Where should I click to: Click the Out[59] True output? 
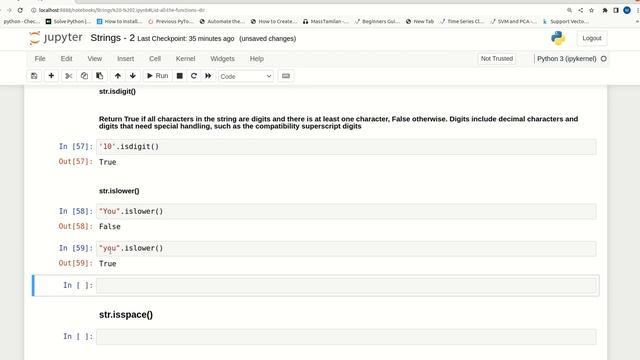point(108,264)
